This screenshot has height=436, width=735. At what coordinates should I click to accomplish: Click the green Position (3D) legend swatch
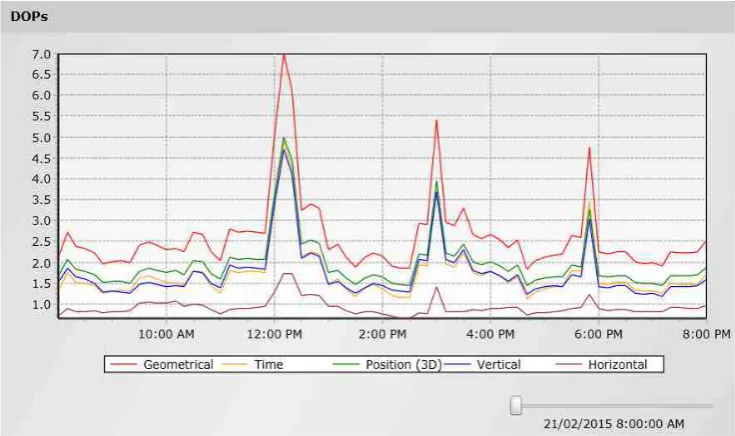click(x=345, y=365)
